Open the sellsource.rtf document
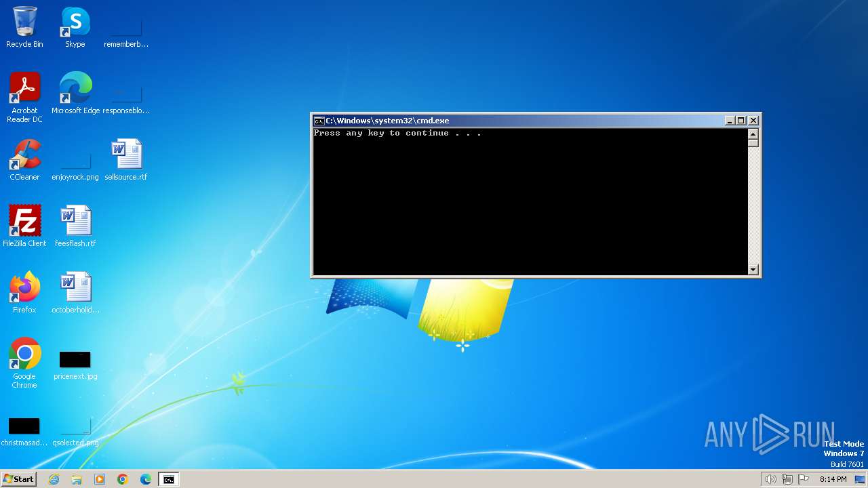The width and height of the screenshot is (868, 488). click(x=126, y=160)
